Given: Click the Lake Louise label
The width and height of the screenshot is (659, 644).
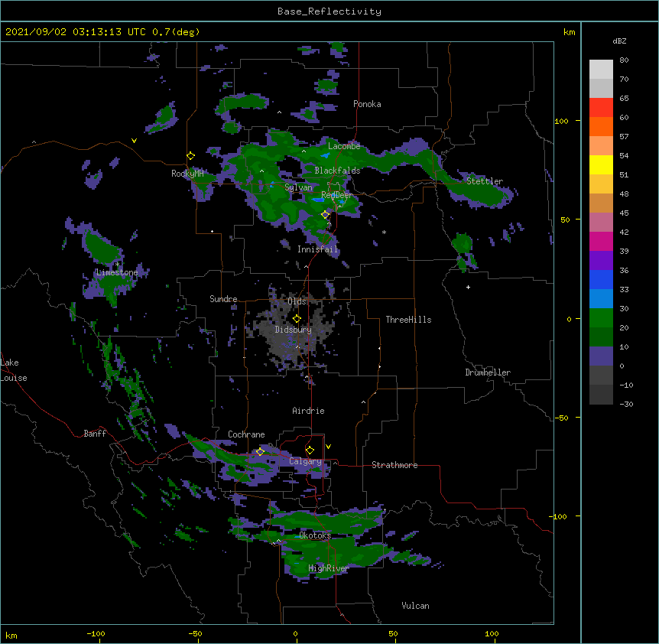Looking at the screenshot, I should 14,370.
